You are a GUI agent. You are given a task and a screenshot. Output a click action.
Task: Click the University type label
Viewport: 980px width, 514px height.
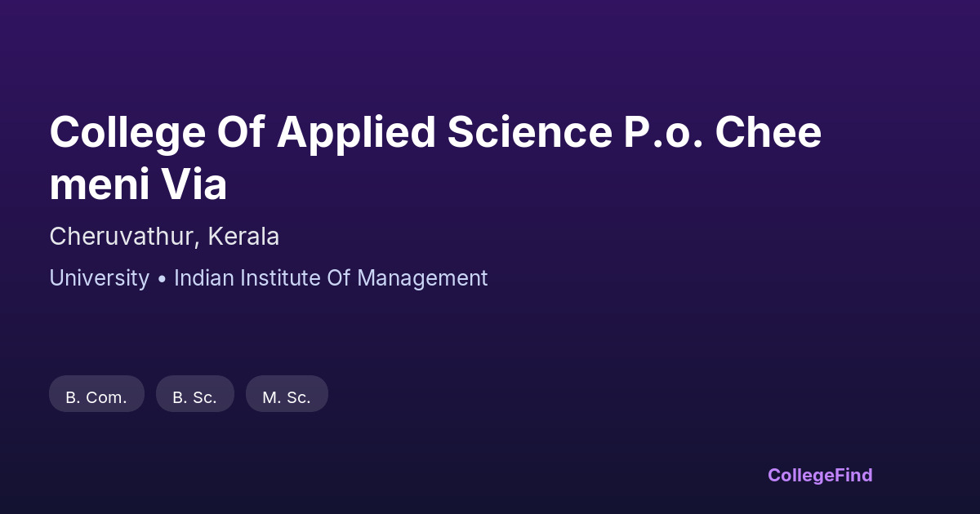point(99,278)
